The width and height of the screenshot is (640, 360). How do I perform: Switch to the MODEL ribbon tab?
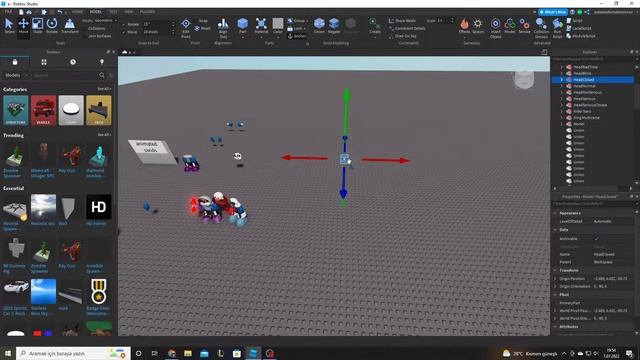click(x=96, y=12)
